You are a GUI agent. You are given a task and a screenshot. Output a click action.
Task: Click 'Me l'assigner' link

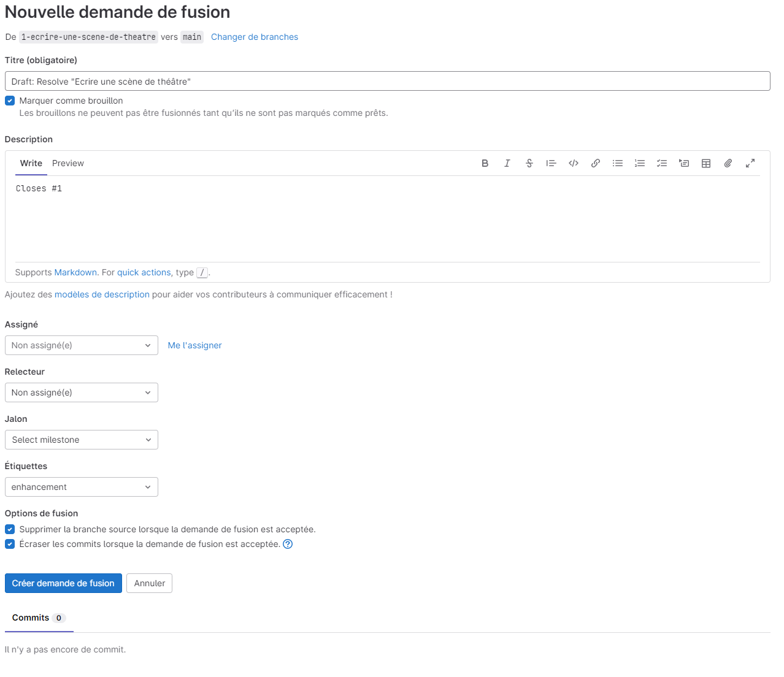(x=194, y=345)
